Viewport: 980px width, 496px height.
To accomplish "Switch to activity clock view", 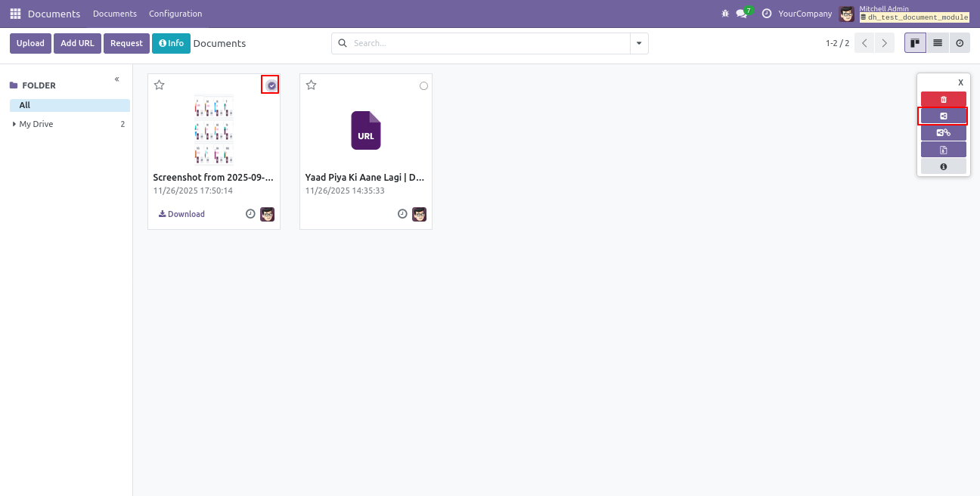I will tap(960, 43).
